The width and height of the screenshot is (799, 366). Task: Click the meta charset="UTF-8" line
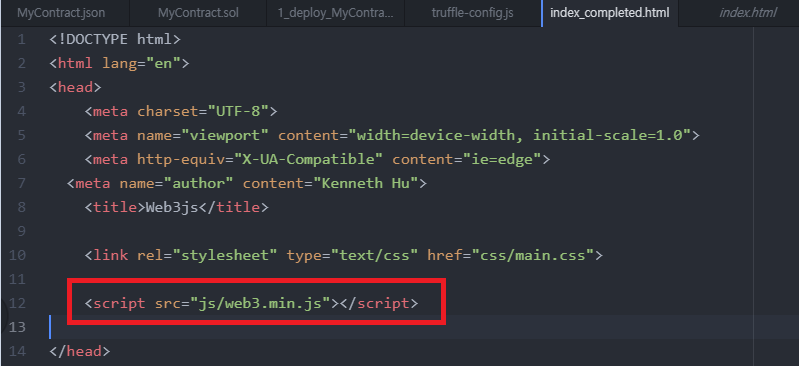pyautogui.click(x=181, y=111)
